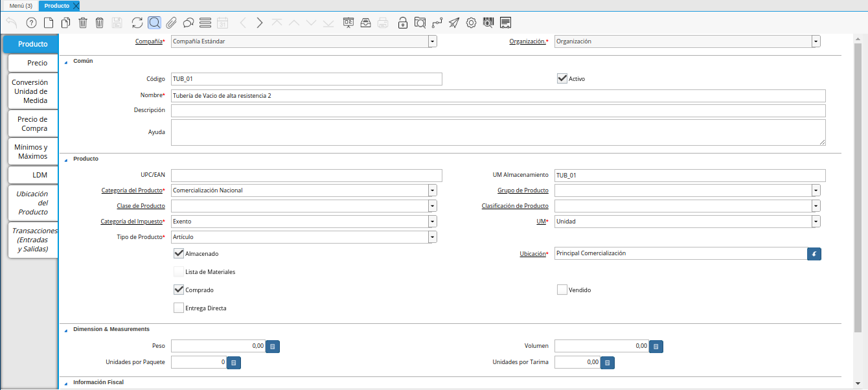Open the Mínimos y Máximos tab
The width and height of the screenshot is (868, 390).
tap(32, 152)
